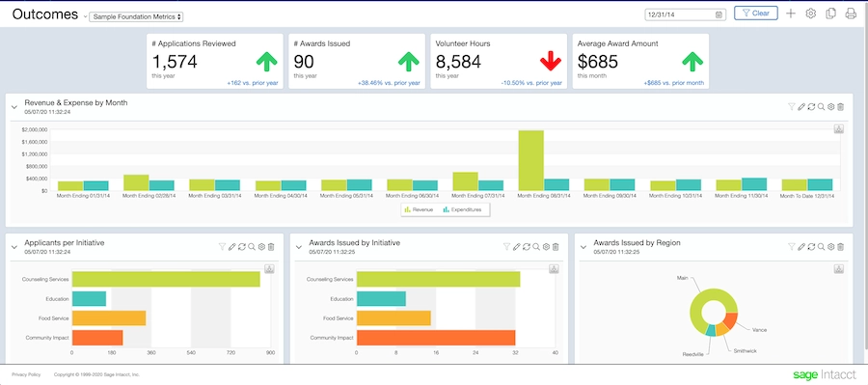Export the Revenue & Expense chart via download icon

(x=839, y=129)
